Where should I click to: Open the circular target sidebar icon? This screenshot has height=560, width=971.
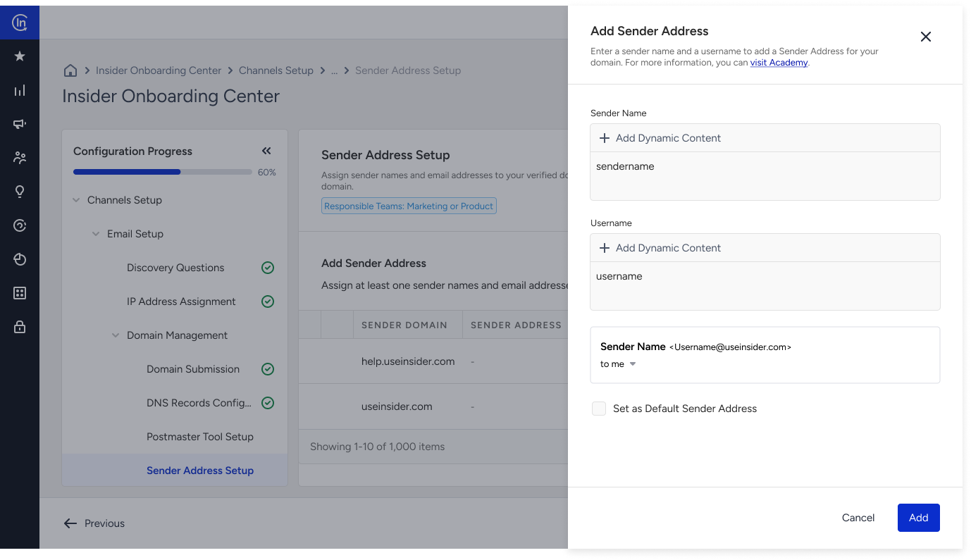(x=20, y=225)
